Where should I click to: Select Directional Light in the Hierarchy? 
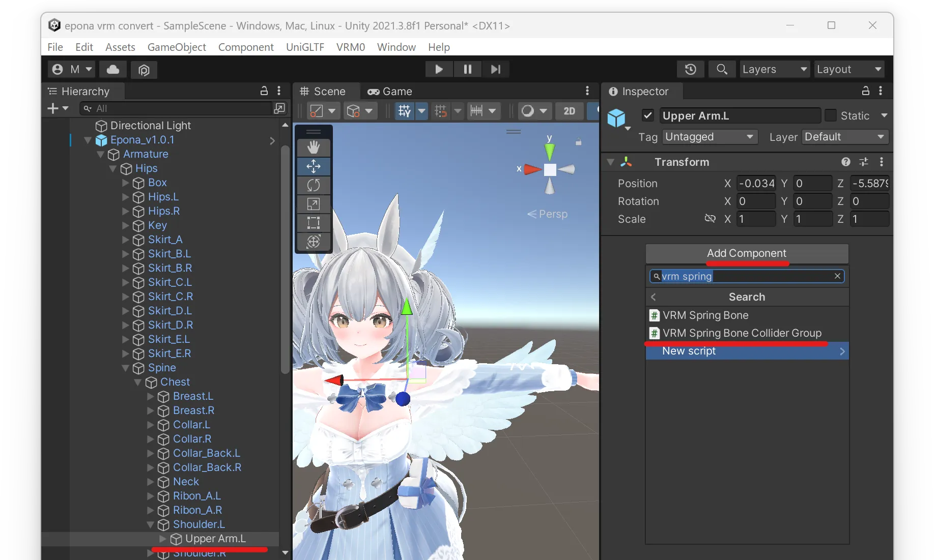pyautogui.click(x=151, y=126)
